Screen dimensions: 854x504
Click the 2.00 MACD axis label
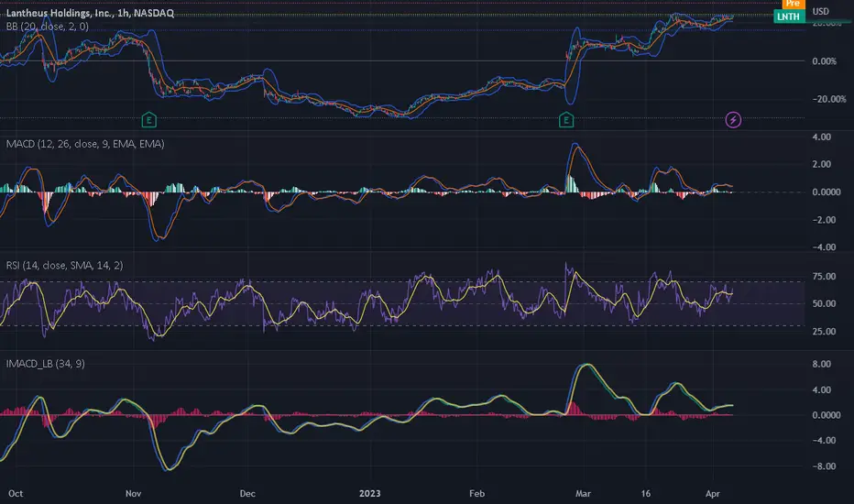(x=822, y=164)
